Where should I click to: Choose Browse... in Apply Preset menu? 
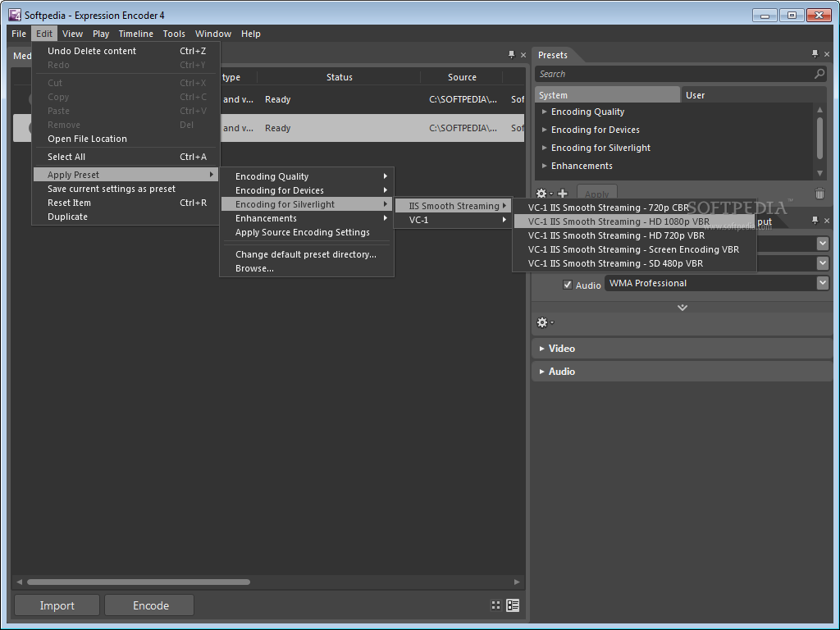(307, 268)
